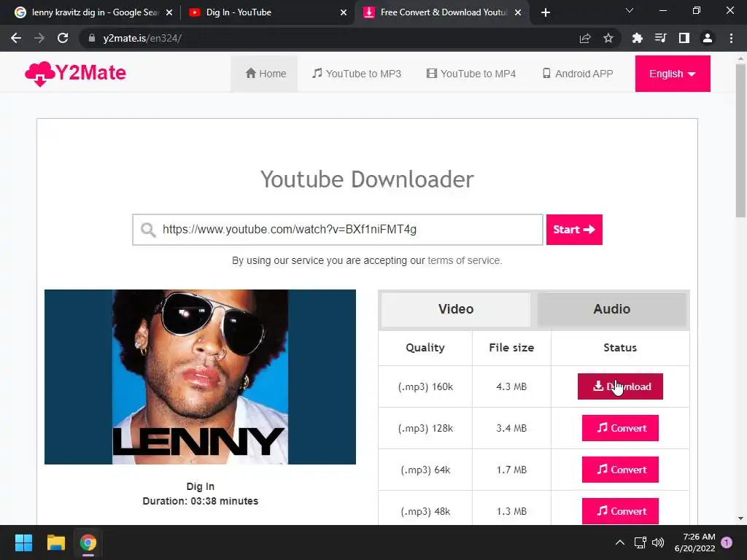Open network status tray icon
747x560 pixels.
tap(640, 542)
